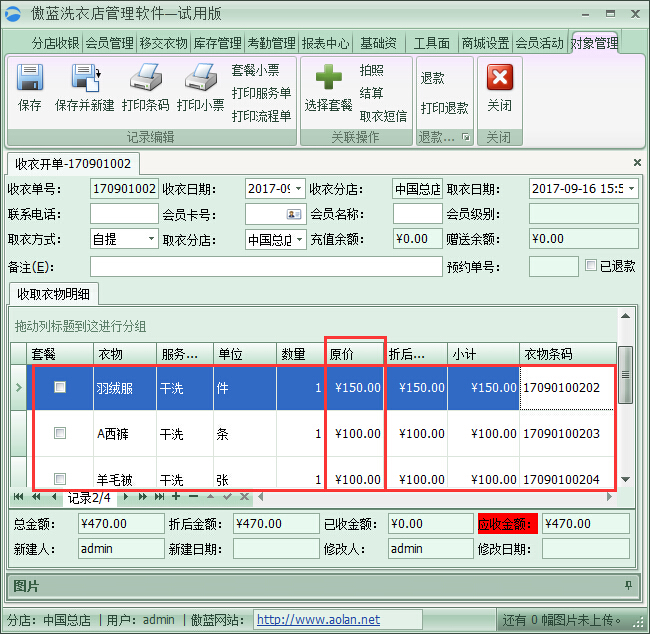Check the 套餐 checkbox for 羽绒服 row
This screenshot has width=650, height=634.
(60, 387)
